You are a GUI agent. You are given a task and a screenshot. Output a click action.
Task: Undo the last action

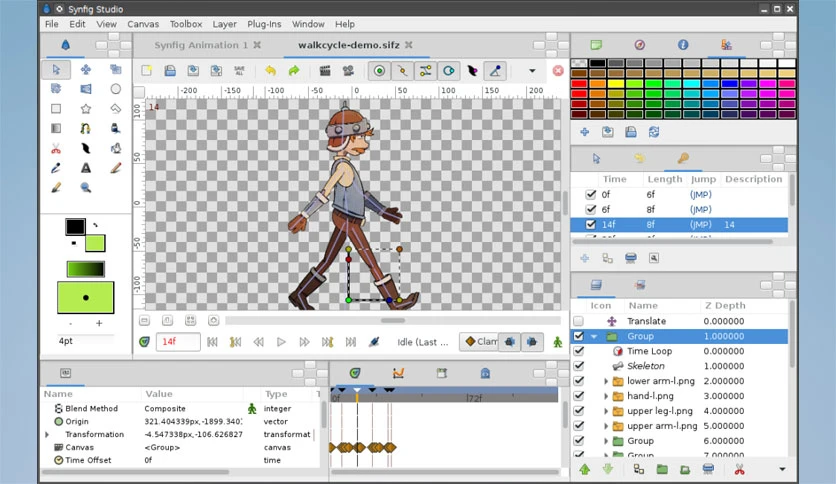271,71
